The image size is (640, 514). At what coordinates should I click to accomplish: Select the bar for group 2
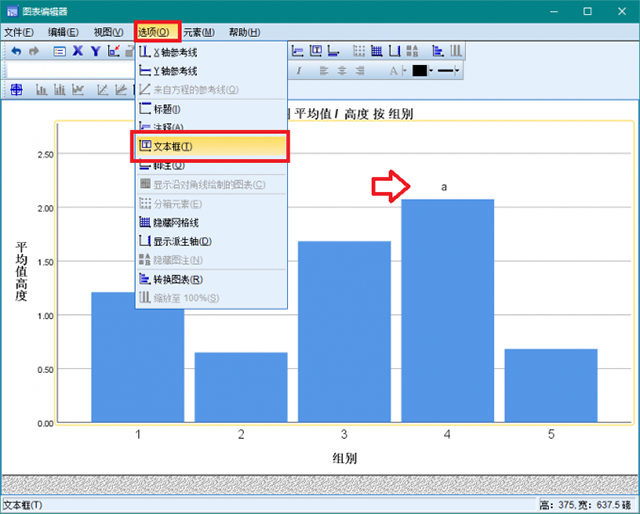pos(241,387)
